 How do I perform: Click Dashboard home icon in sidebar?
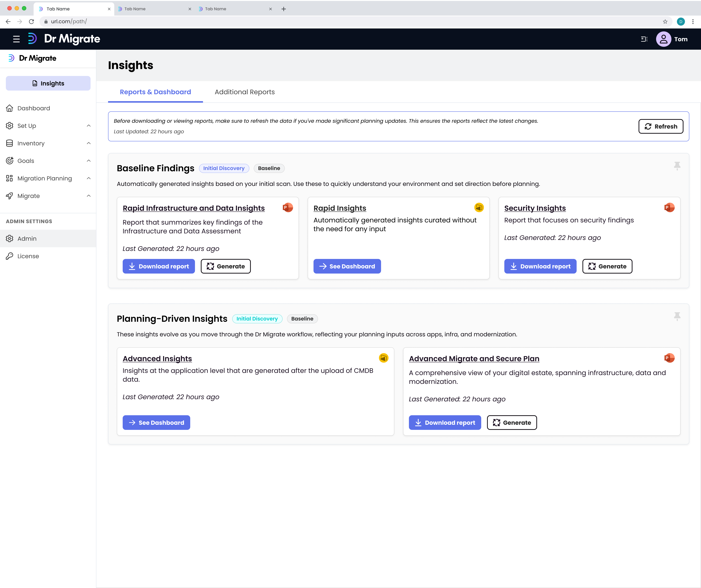pos(10,108)
